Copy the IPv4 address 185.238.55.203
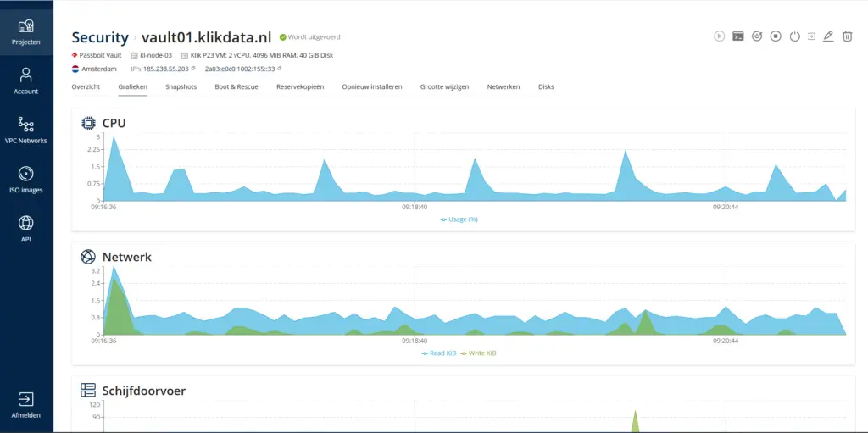868x433 pixels. (193, 68)
